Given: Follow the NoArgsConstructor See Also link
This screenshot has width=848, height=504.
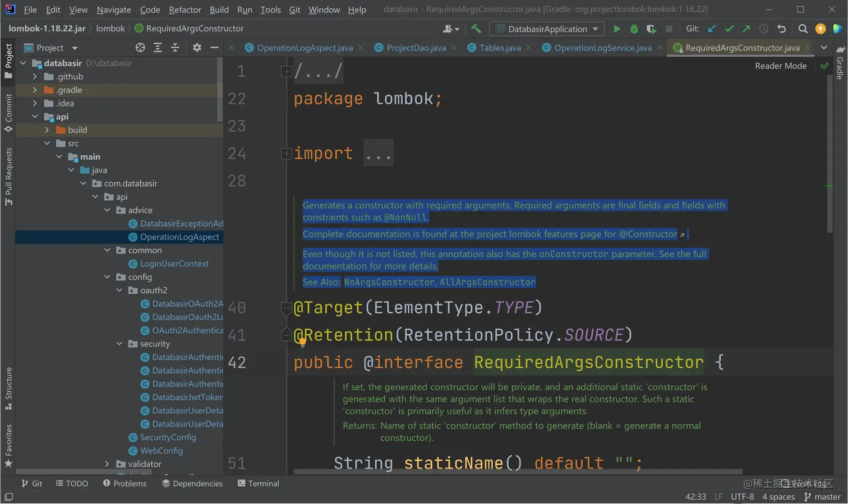Looking at the screenshot, I should (389, 282).
